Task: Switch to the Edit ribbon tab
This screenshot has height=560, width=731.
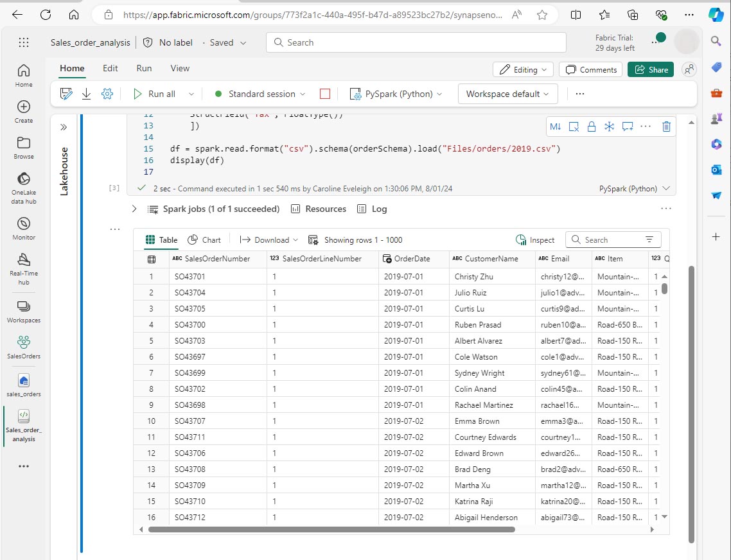Action: point(110,68)
